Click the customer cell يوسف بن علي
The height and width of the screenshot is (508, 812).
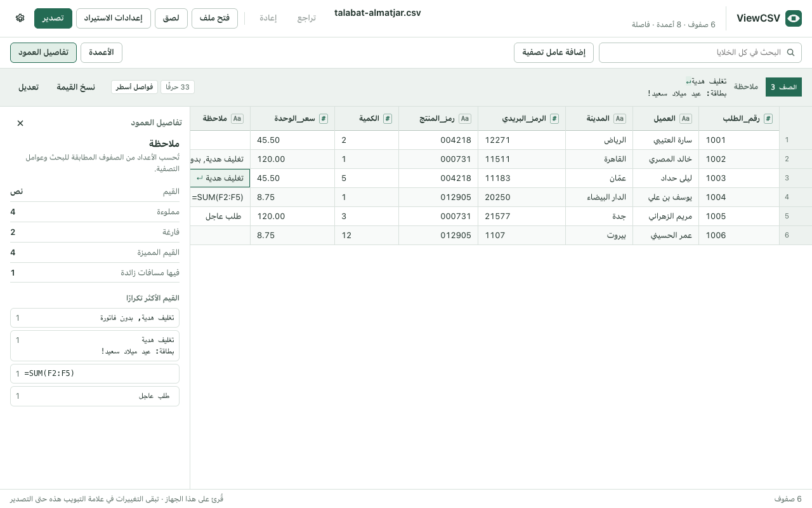point(666,197)
